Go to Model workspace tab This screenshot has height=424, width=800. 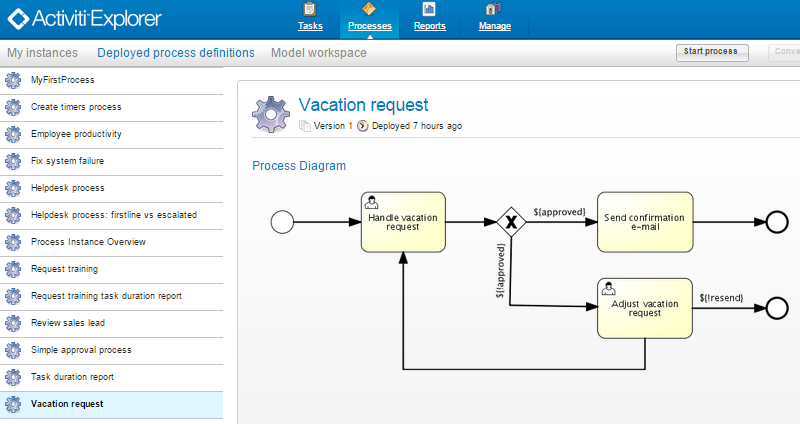pyautogui.click(x=318, y=53)
